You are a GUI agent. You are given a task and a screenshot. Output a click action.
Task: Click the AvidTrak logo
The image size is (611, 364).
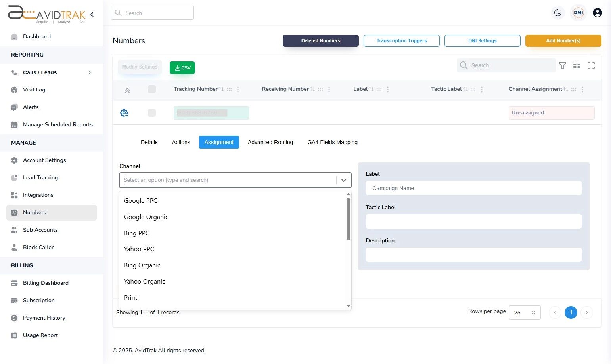(x=47, y=14)
